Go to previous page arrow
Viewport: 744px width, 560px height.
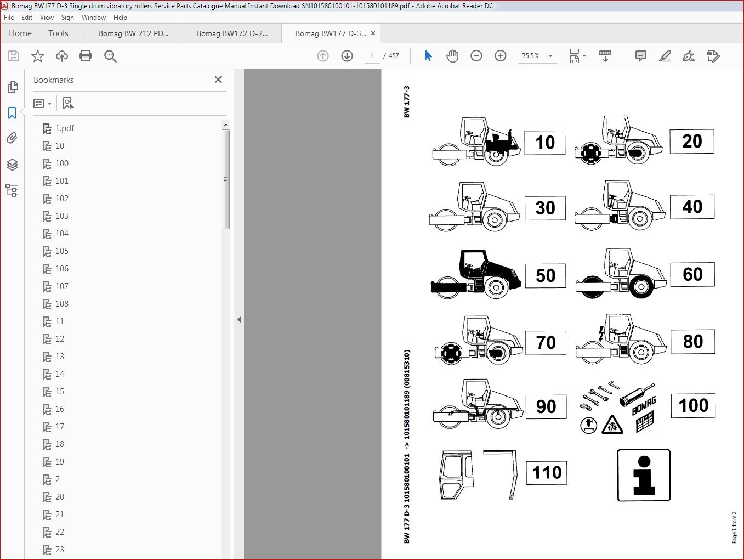(323, 56)
